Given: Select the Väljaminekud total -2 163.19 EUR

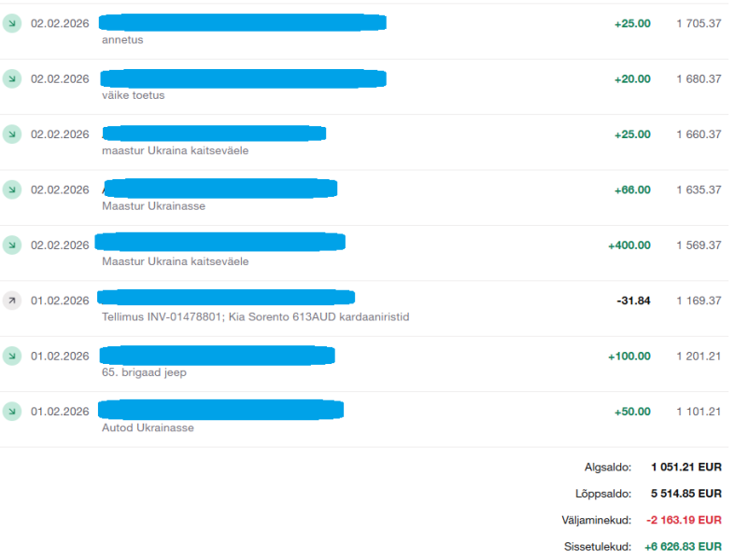Looking at the screenshot, I should pos(683,520).
